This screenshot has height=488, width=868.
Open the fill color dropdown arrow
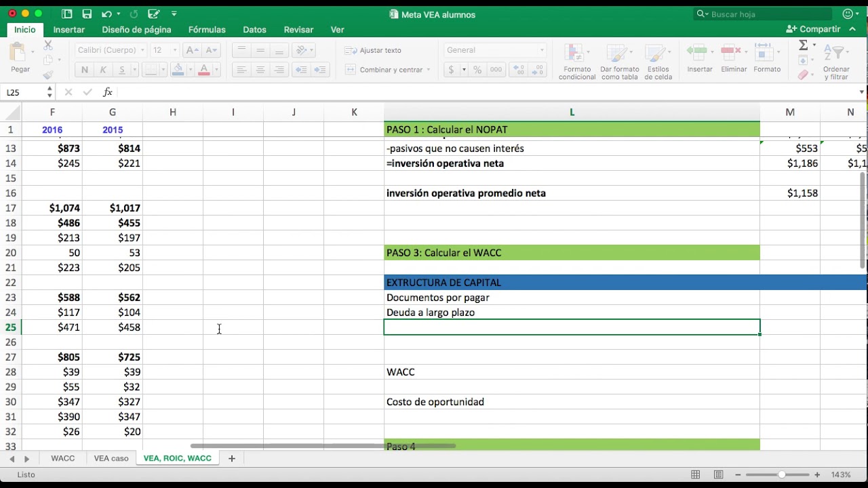tap(190, 70)
